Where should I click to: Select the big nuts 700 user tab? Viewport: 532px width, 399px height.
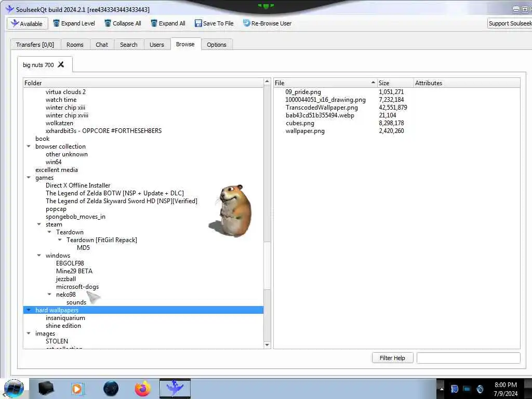point(38,65)
